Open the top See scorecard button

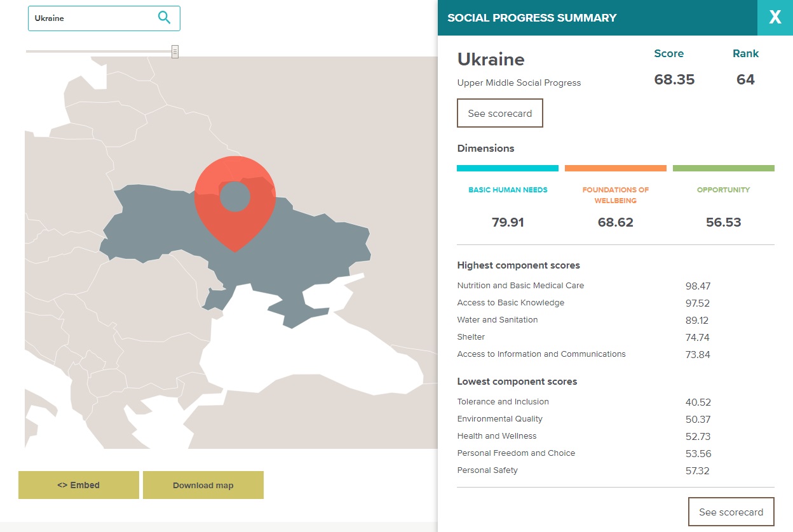[499, 114]
